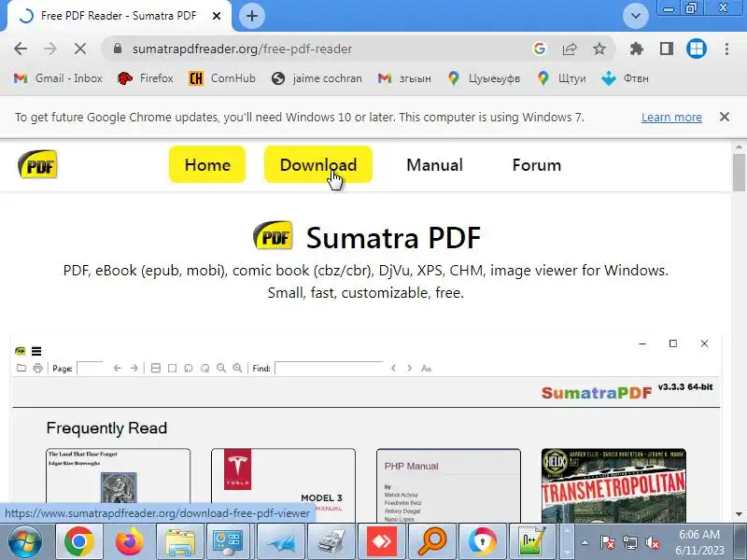747x560 pixels.
Task: Open Notepad++ from the taskbar
Action: click(531, 541)
